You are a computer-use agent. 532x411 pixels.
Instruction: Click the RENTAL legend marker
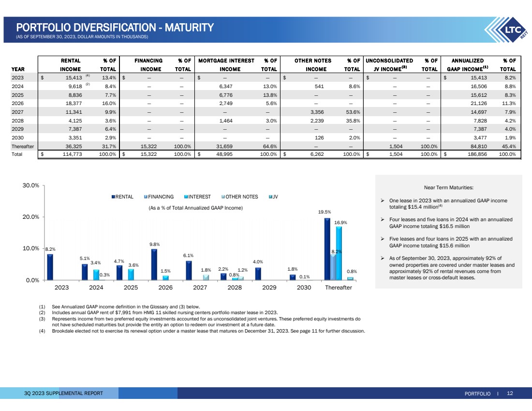point(114,197)
